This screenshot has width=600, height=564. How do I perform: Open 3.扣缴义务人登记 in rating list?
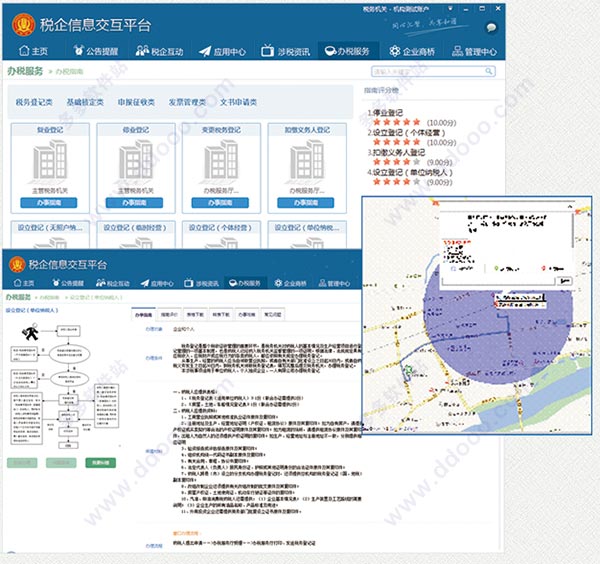tap(396, 152)
